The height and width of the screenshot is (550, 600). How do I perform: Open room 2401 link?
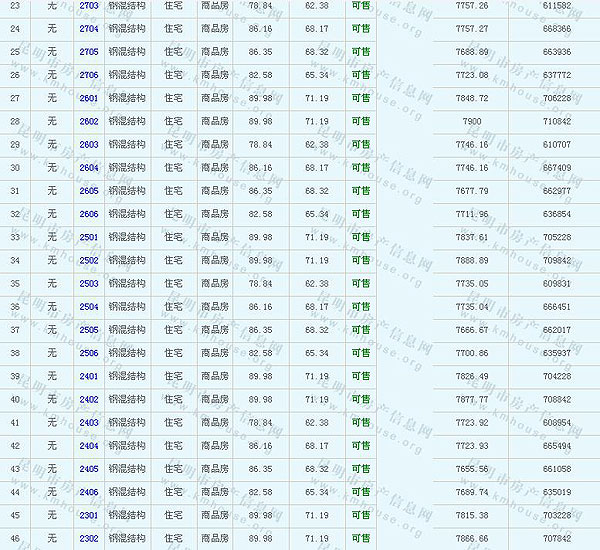click(88, 376)
